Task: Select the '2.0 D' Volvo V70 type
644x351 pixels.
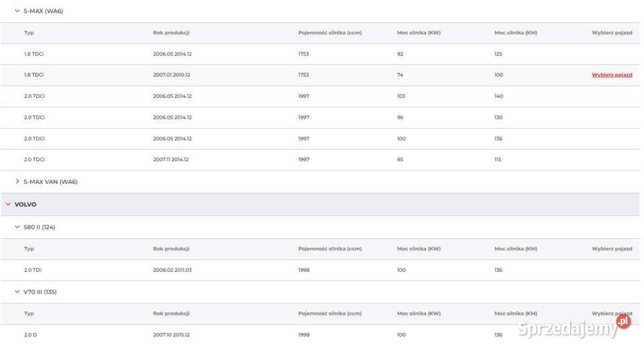Action: coord(30,335)
